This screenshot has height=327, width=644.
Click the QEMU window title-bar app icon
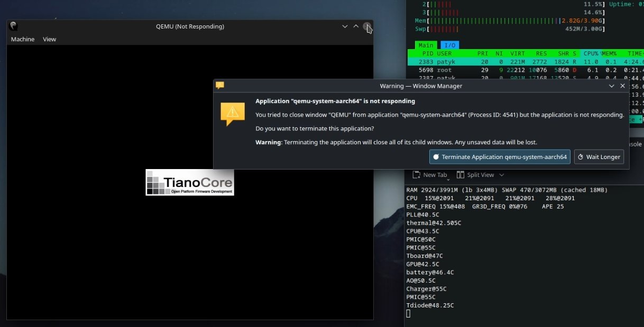click(13, 26)
